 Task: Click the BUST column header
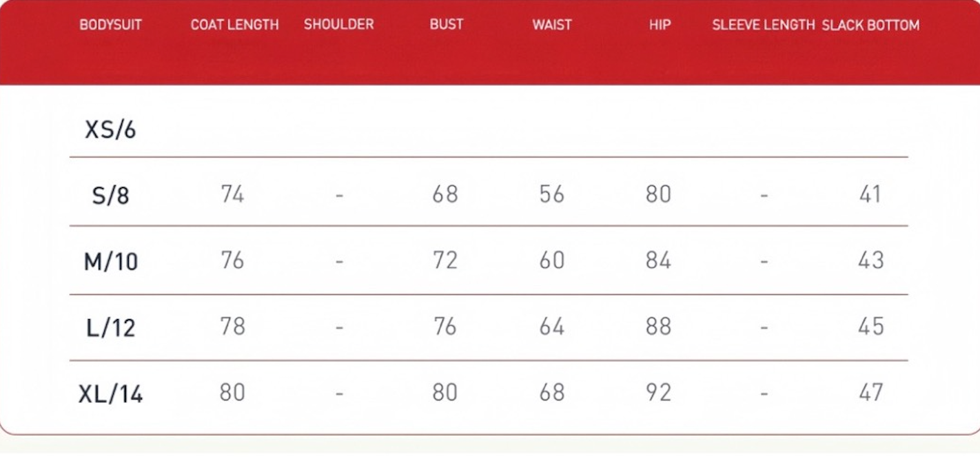point(447,24)
